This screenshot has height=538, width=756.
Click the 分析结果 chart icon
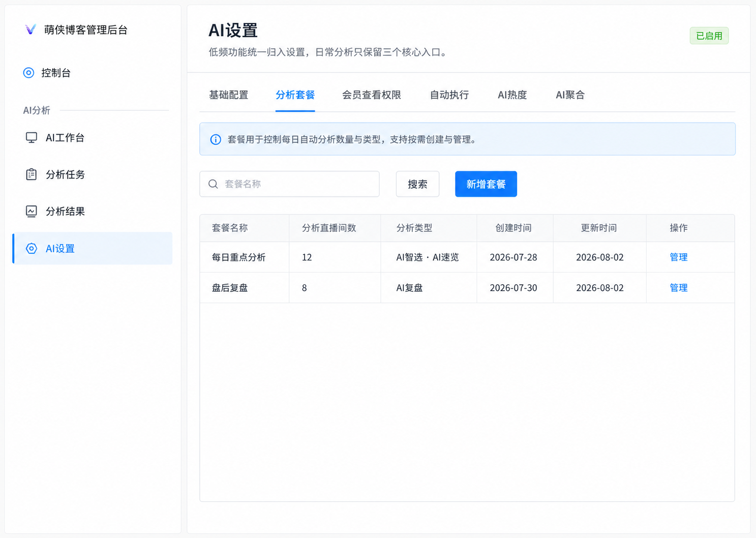[x=32, y=212]
